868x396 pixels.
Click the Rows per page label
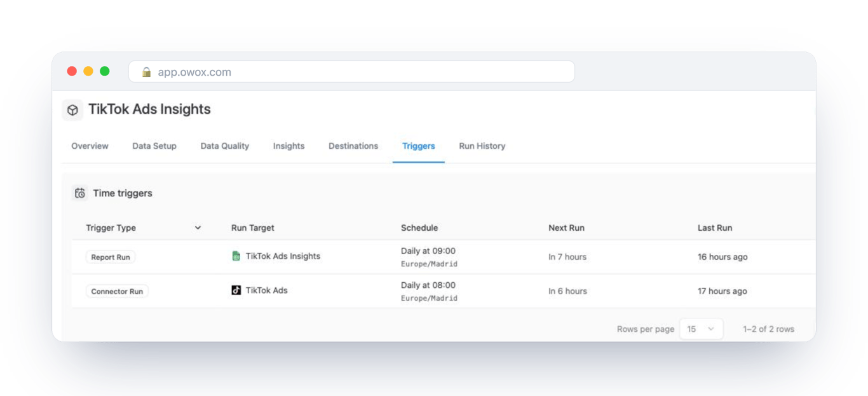click(x=646, y=329)
